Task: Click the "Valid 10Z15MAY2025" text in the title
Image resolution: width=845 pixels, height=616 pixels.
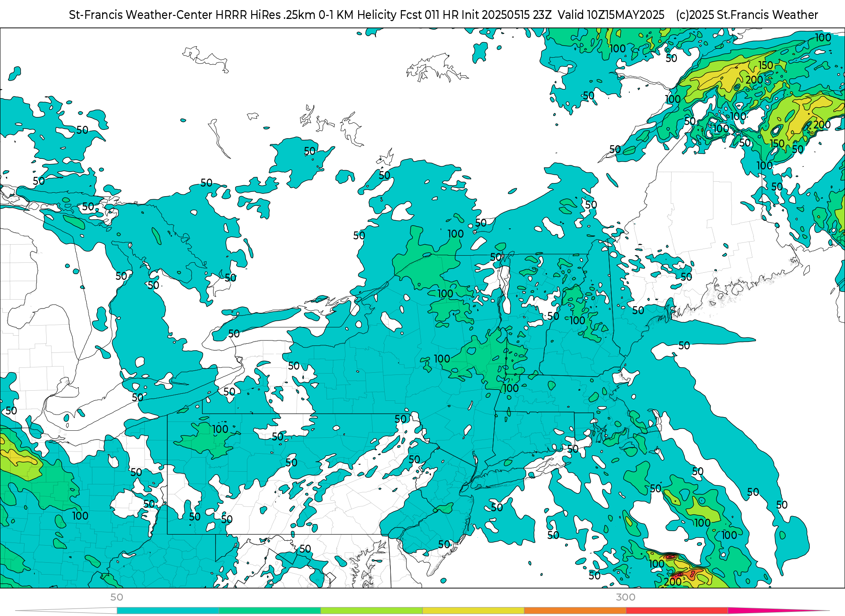Action: click(x=611, y=15)
